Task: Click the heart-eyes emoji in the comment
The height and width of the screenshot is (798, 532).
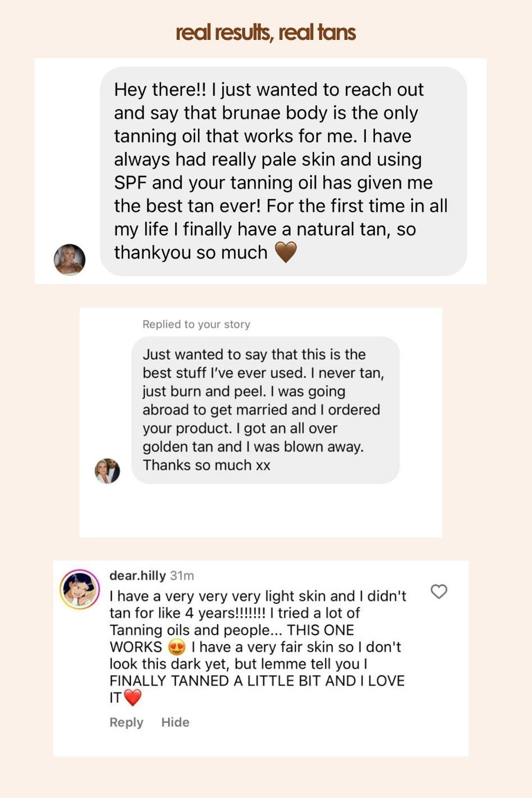Action: coord(177,647)
